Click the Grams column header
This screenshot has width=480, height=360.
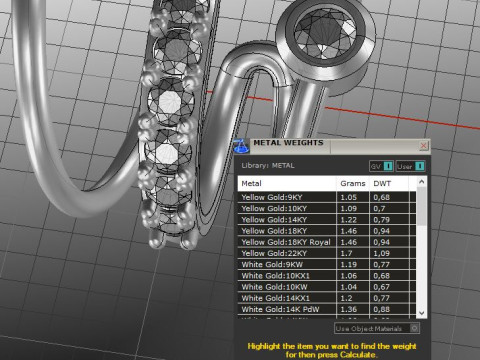pyautogui.click(x=353, y=183)
